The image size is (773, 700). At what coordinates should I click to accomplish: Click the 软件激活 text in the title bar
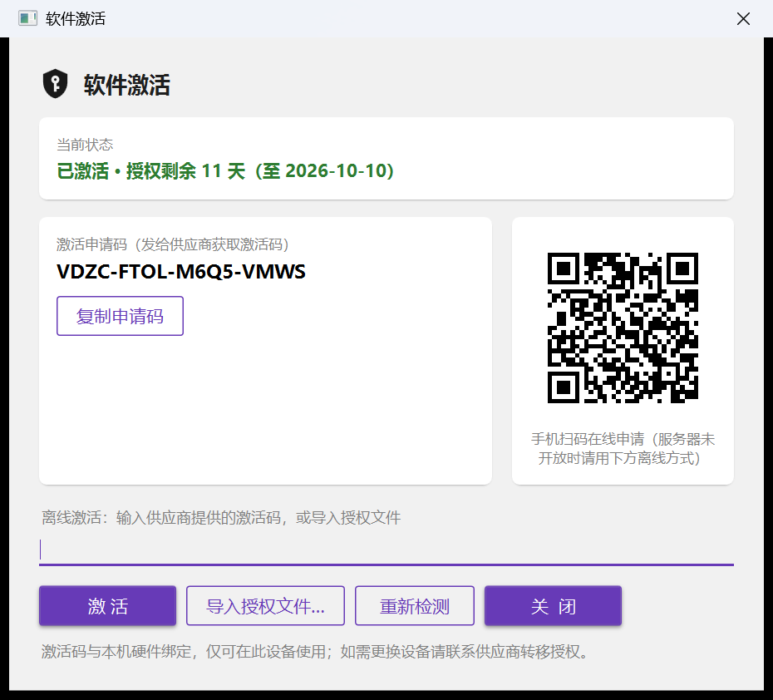[x=76, y=19]
